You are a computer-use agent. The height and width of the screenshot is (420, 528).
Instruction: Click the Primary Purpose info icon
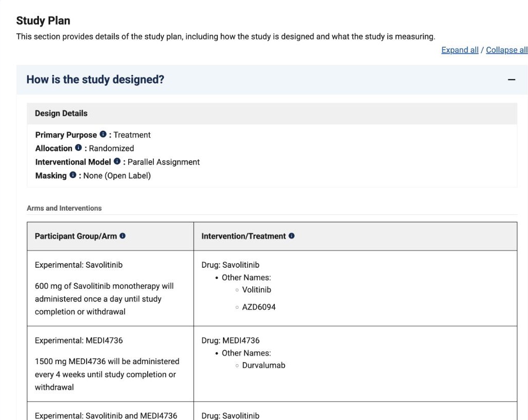click(x=103, y=134)
